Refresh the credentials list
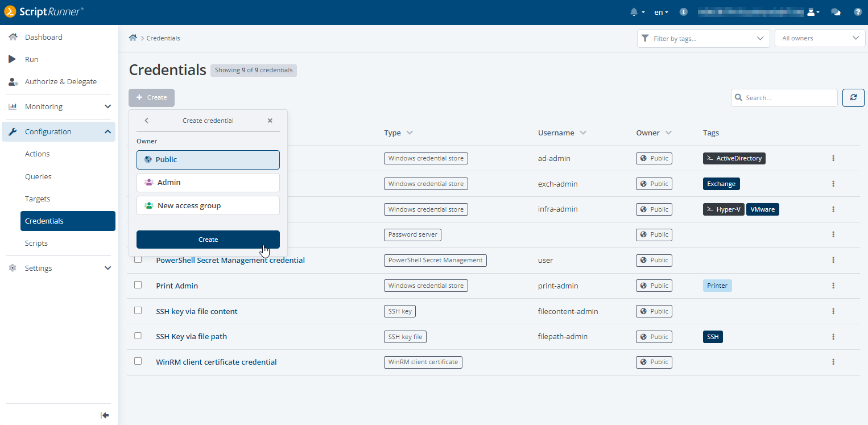This screenshot has height=425, width=868. click(853, 98)
